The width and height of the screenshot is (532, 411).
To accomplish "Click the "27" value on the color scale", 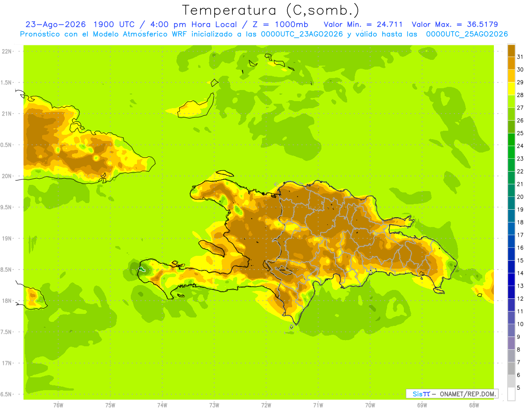I will tap(520, 108).
